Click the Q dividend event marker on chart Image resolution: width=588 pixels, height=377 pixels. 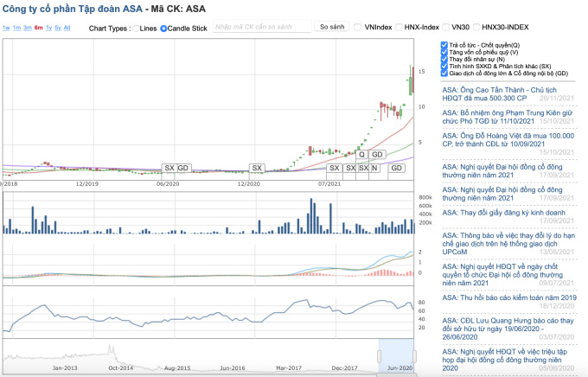pyautogui.click(x=363, y=155)
